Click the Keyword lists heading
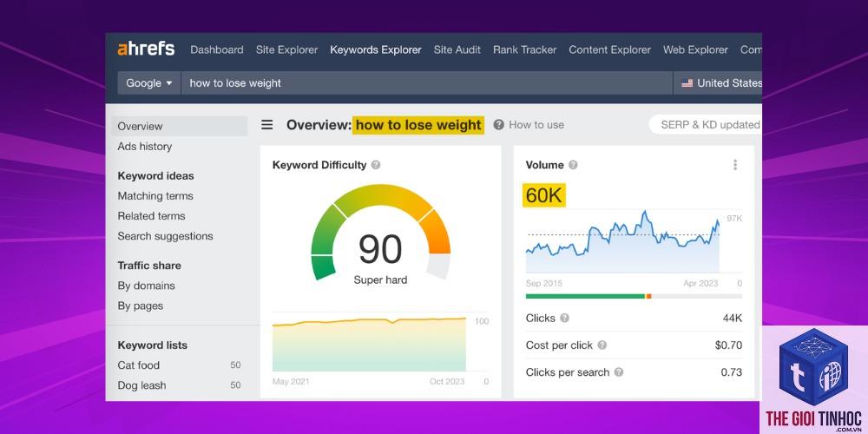 click(152, 345)
